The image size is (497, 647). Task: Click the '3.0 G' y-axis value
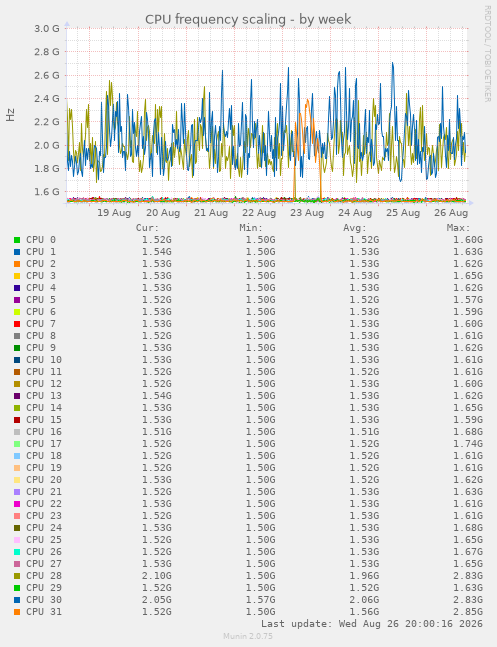coord(47,28)
